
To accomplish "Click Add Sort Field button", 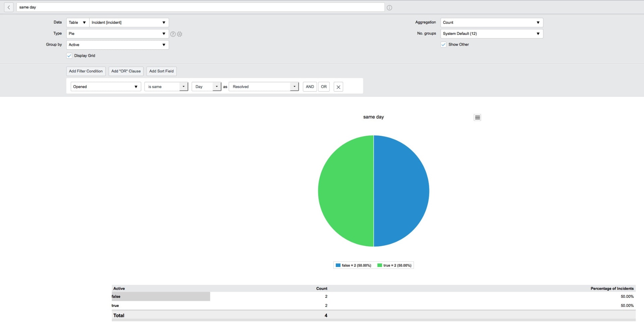I will pyautogui.click(x=161, y=71).
